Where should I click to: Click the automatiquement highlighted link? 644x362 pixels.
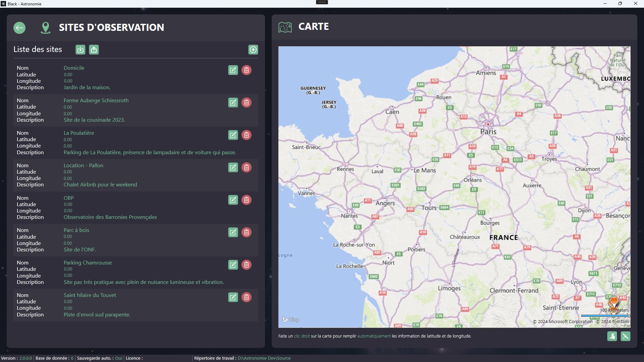coord(374,336)
